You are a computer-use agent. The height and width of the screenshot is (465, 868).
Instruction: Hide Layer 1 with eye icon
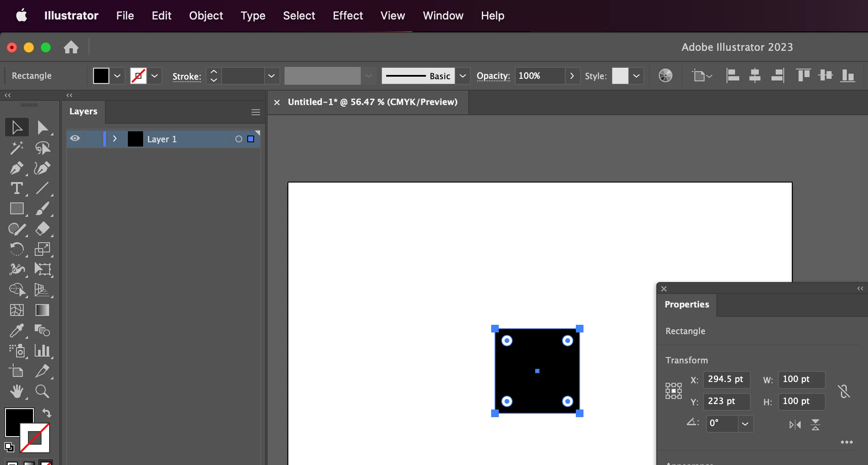click(75, 138)
